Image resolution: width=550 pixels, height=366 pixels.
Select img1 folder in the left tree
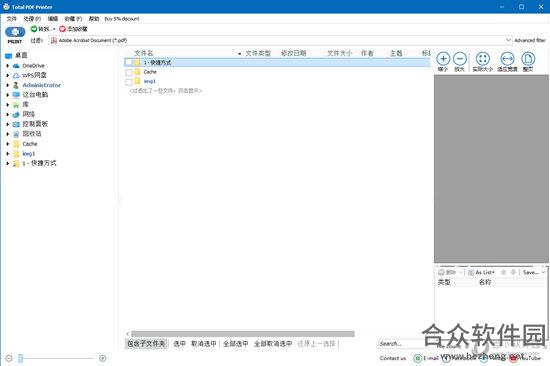click(28, 154)
